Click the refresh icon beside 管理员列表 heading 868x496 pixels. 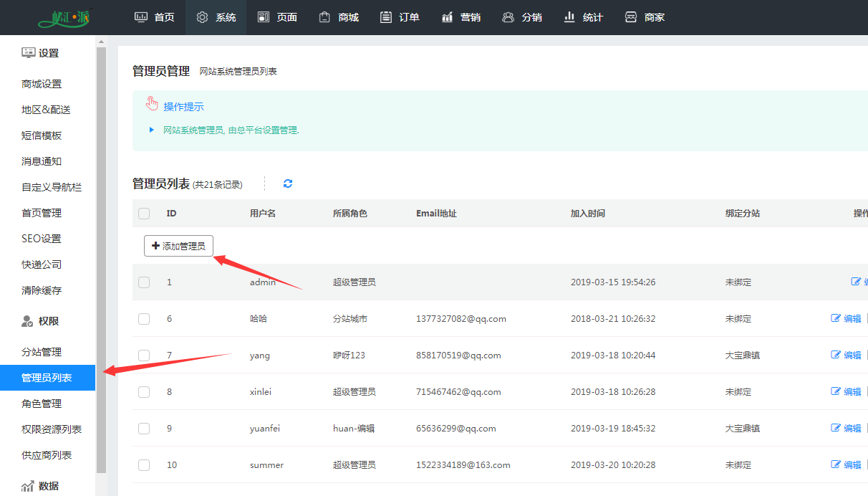pyautogui.click(x=288, y=183)
